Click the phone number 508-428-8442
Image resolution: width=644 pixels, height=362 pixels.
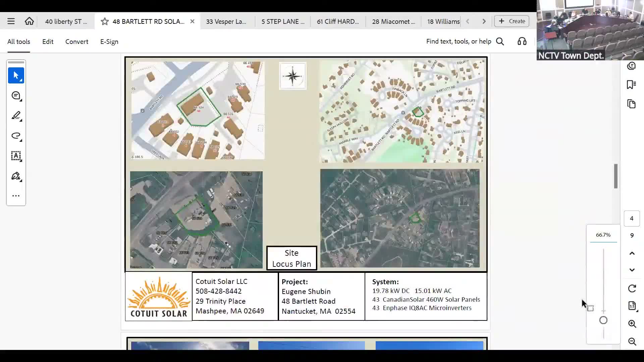(x=219, y=291)
